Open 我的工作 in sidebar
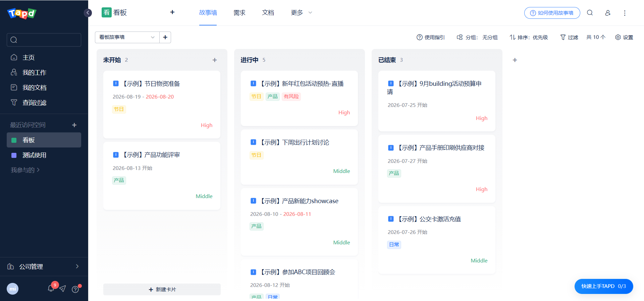The image size is (644, 301). (x=44, y=72)
